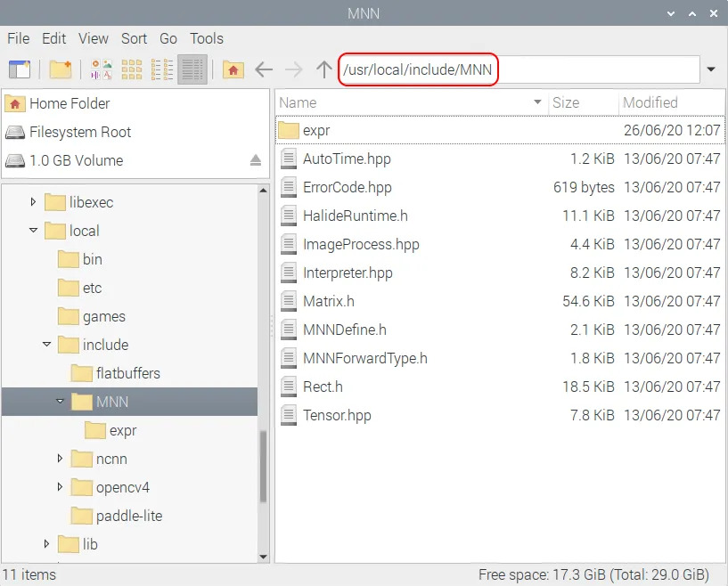Click the free space status text

(593, 574)
